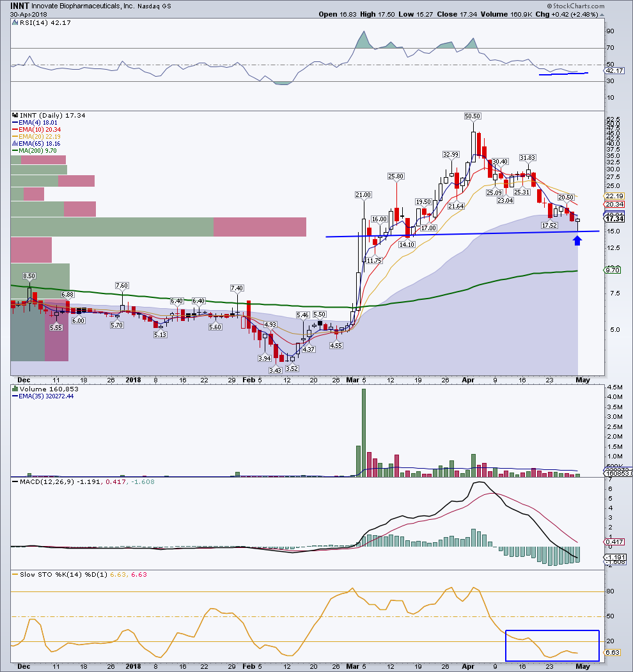The height and width of the screenshot is (672, 633).
Task: Click the INNT ticker symbol in header
Action: point(20,4)
